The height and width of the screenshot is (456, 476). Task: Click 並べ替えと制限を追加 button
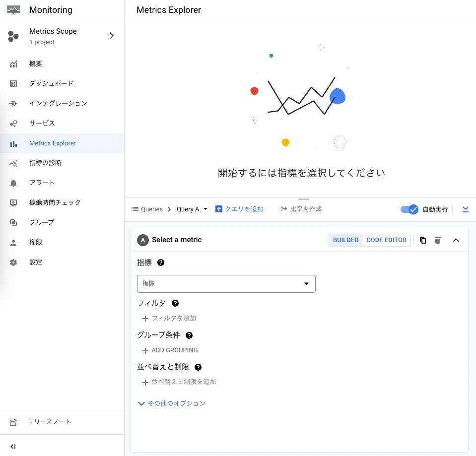pyautogui.click(x=179, y=382)
